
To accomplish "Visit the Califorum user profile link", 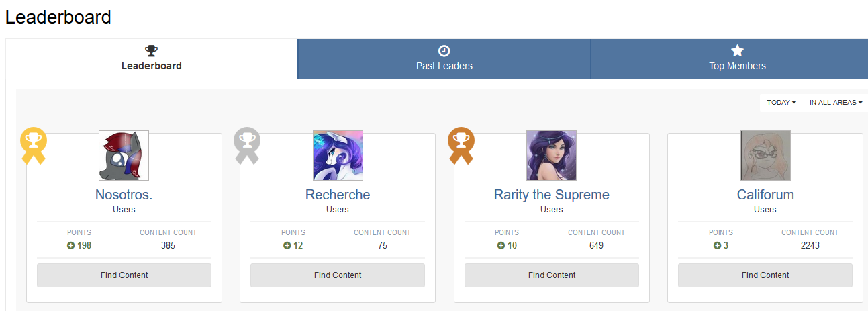I will (x=765, y=195).
